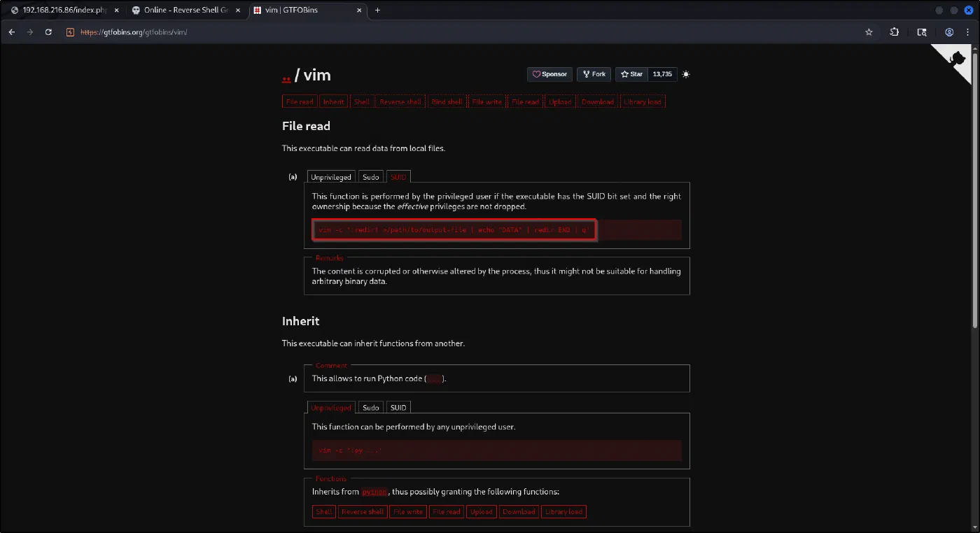
Task: Go back to the previous page
Action: pos(11,32)
